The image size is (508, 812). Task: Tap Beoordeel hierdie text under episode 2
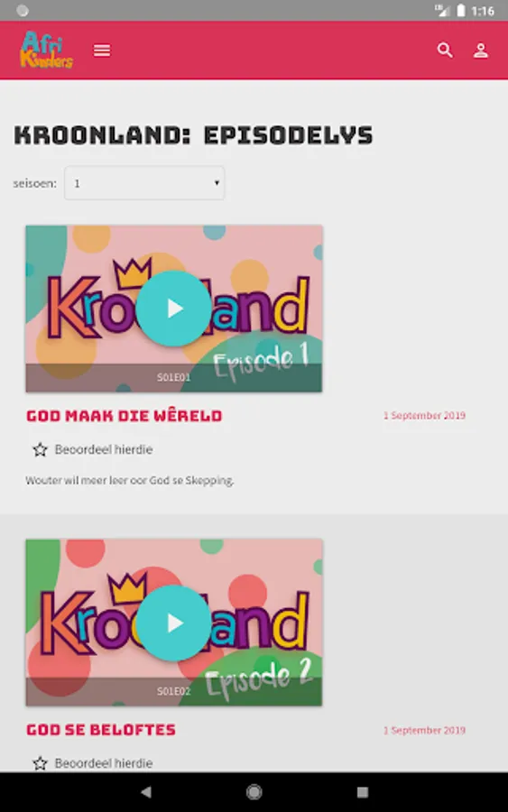(104, 763)
